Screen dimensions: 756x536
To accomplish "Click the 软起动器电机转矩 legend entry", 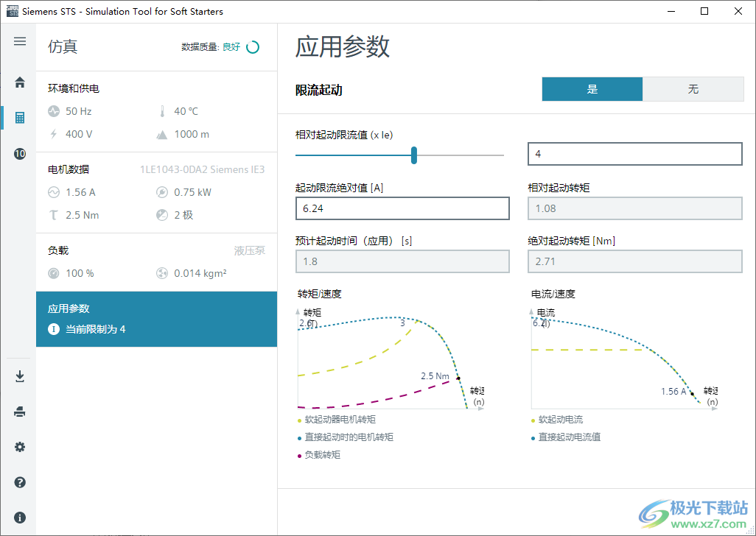I will click(337, 420).
